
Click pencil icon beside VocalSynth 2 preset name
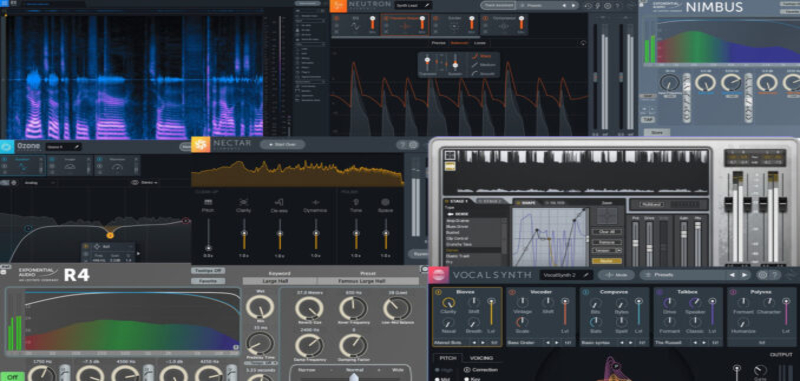[586, 275]
